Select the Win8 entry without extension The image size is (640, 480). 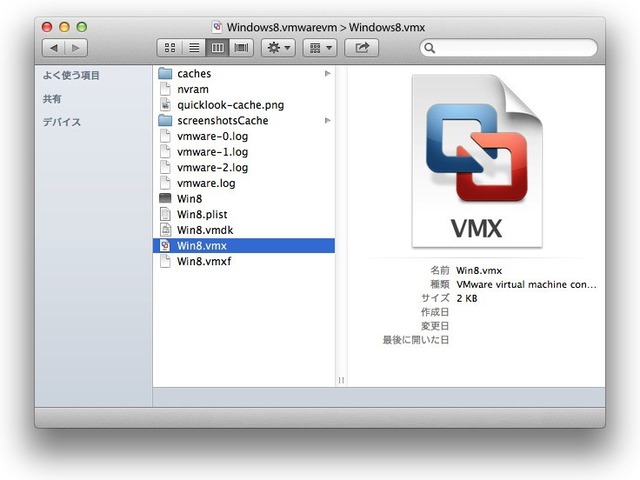click(x=189, y=199)
